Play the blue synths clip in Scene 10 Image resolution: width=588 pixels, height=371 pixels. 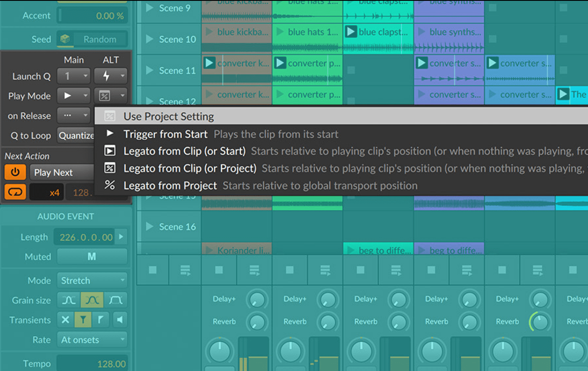[421, 32]
